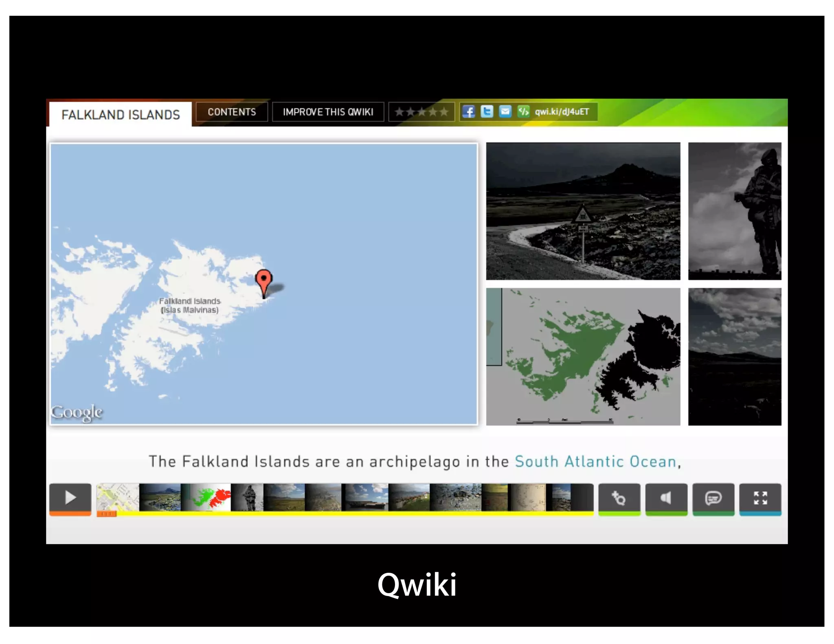834x644 pixels.
Task: Rate with the fifth star
Action: 443,112
